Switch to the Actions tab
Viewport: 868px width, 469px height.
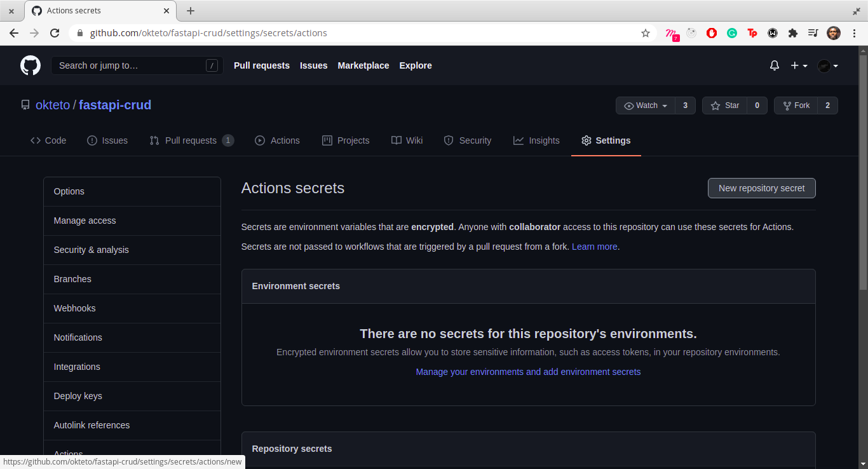277,140
